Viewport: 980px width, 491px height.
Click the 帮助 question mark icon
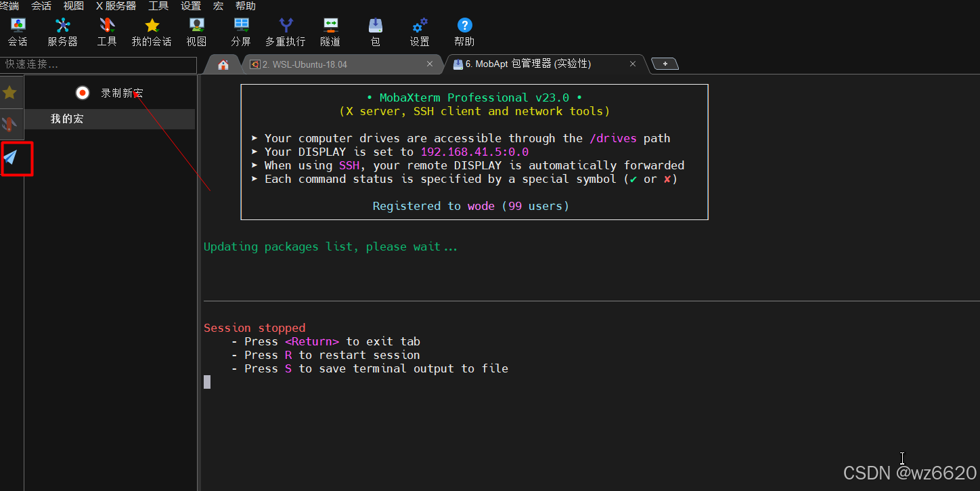464,25
